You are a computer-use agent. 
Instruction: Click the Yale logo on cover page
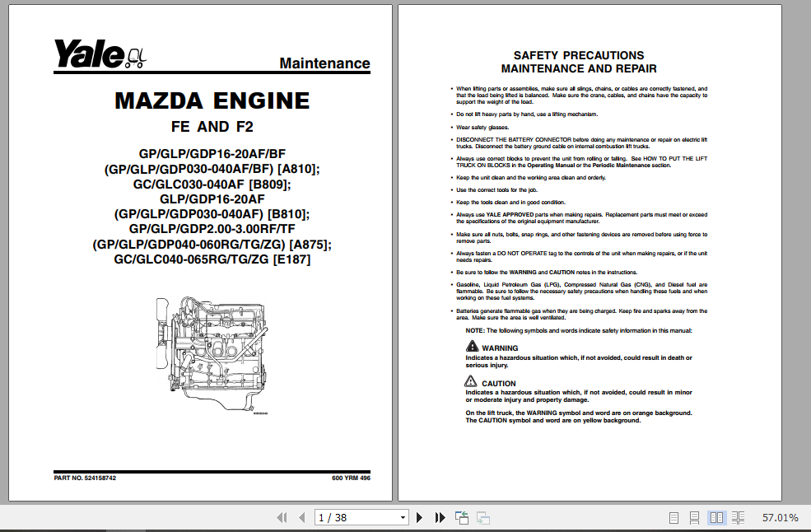pos(100,54)
